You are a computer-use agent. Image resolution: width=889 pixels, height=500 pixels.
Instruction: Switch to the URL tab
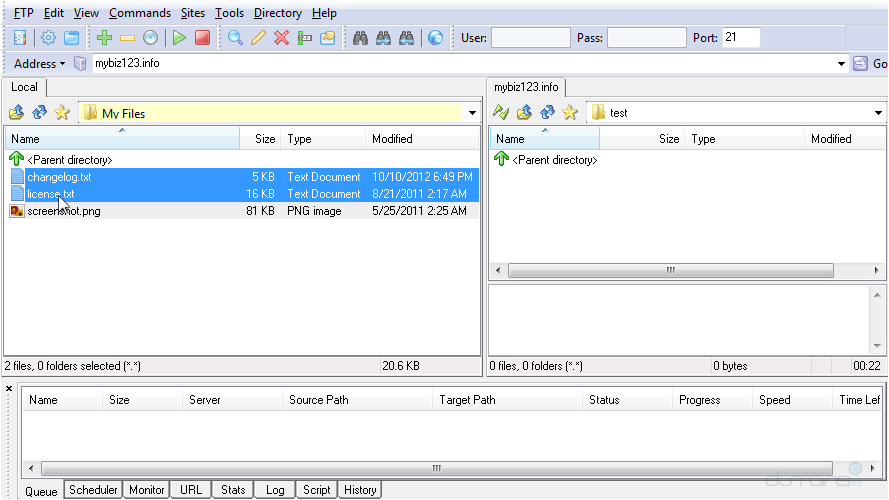click(191, 489)
